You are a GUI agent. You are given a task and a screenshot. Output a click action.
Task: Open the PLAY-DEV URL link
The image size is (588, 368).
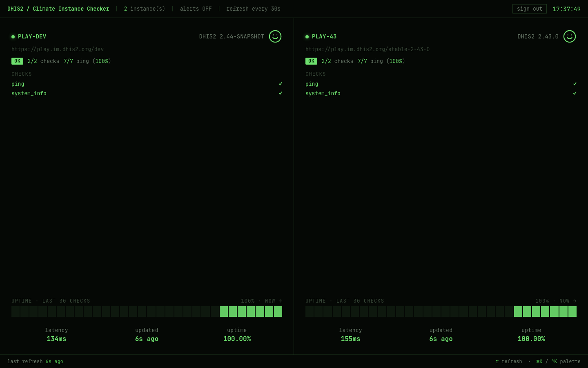[58, 49]
